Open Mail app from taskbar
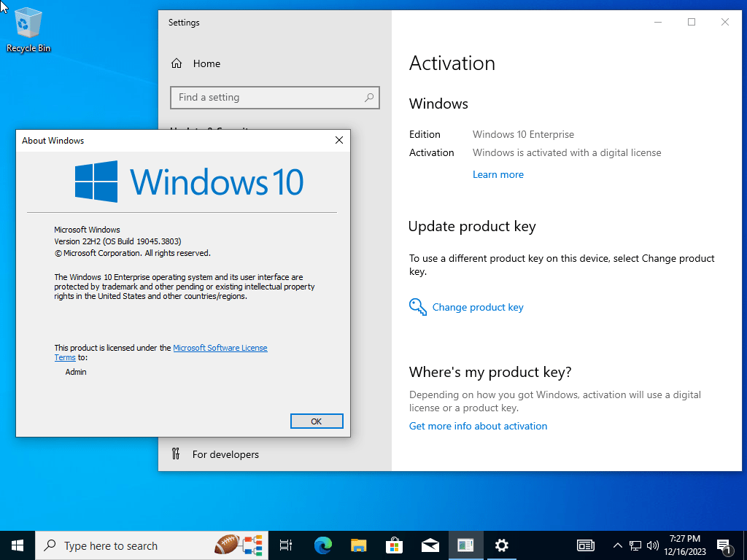 (430, 545)
